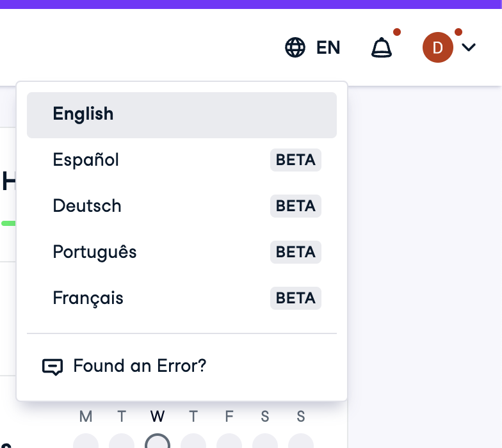
Task: Click the green progress bar segment
Action: 9,223
